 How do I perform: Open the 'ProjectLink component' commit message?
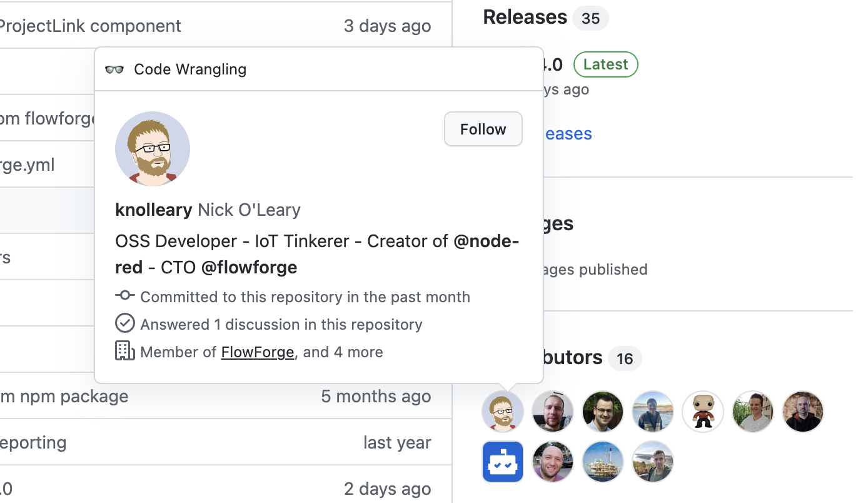pos(90,26)
